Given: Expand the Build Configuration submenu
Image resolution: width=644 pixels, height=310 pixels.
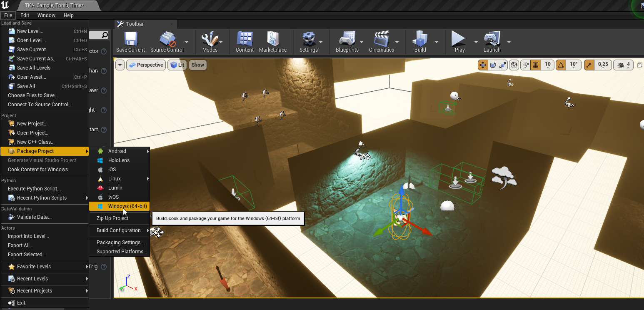Looking at the screenshot, I should pyautogui.click(x=119, y=230).
